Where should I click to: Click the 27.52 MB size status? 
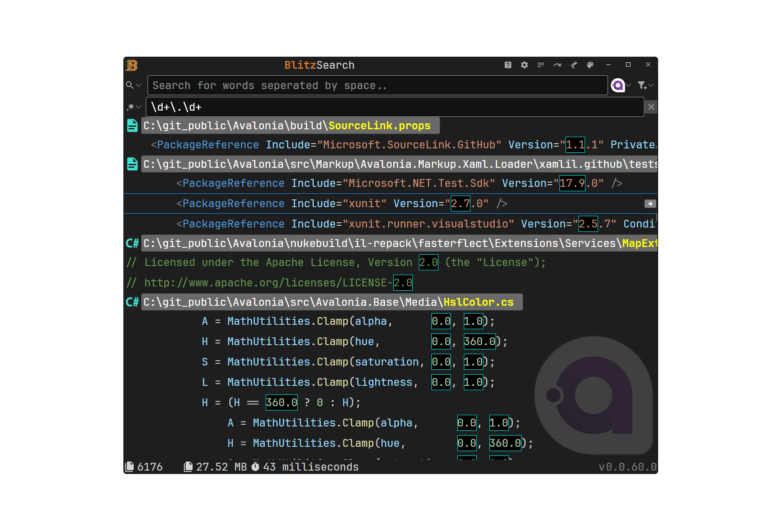pos(215,467)
